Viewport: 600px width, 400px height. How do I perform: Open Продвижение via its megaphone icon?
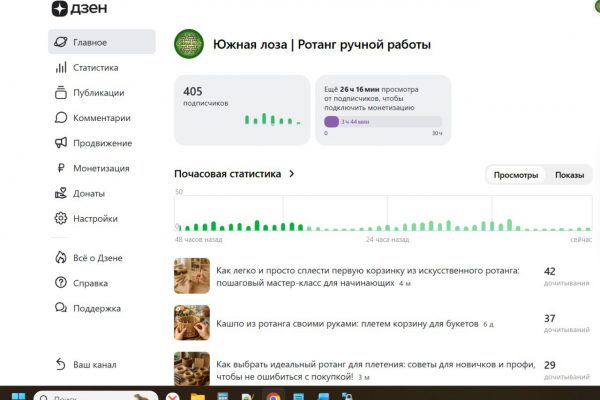tap(60, 143)
